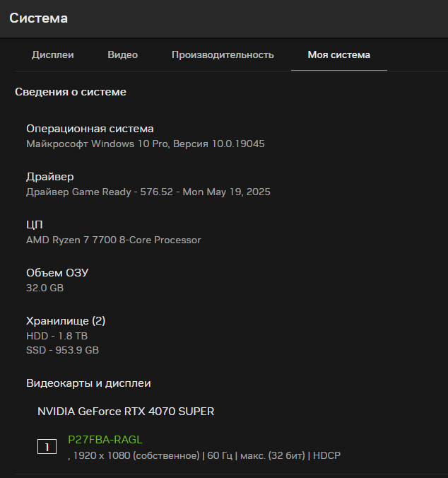Select the Game Ready 576.52 driver text
This screenshot has width=448, height=478.
pos(148,192)
